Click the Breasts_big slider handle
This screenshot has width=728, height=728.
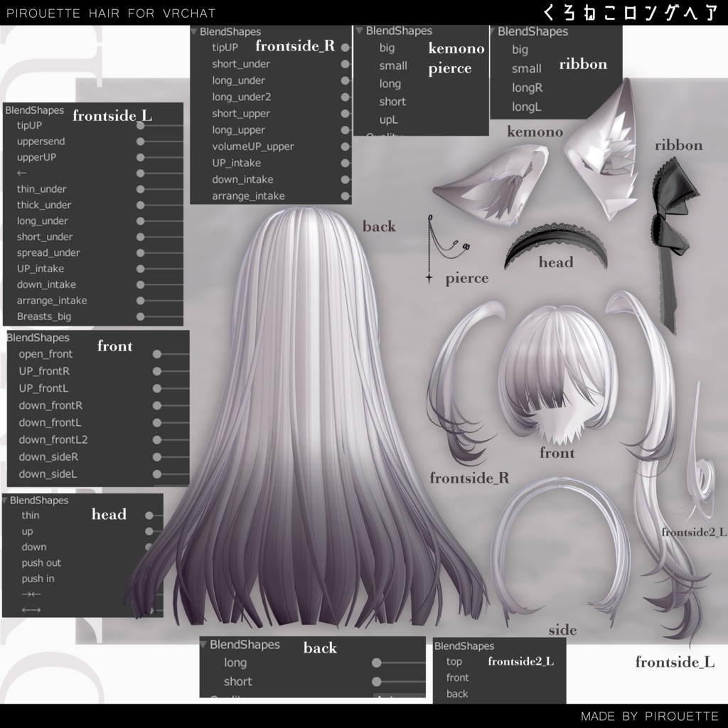pyautogui.click(x=141, y=316)
